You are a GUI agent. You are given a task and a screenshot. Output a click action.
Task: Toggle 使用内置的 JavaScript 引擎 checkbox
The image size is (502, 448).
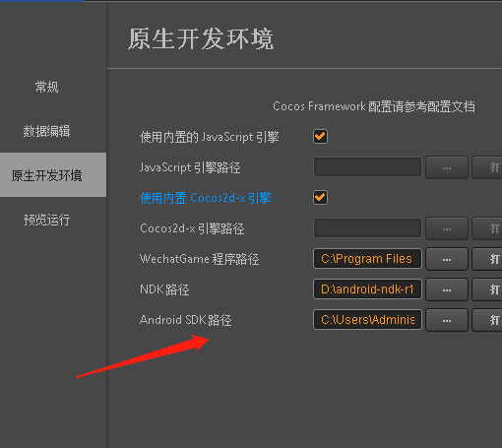(320, 137)
